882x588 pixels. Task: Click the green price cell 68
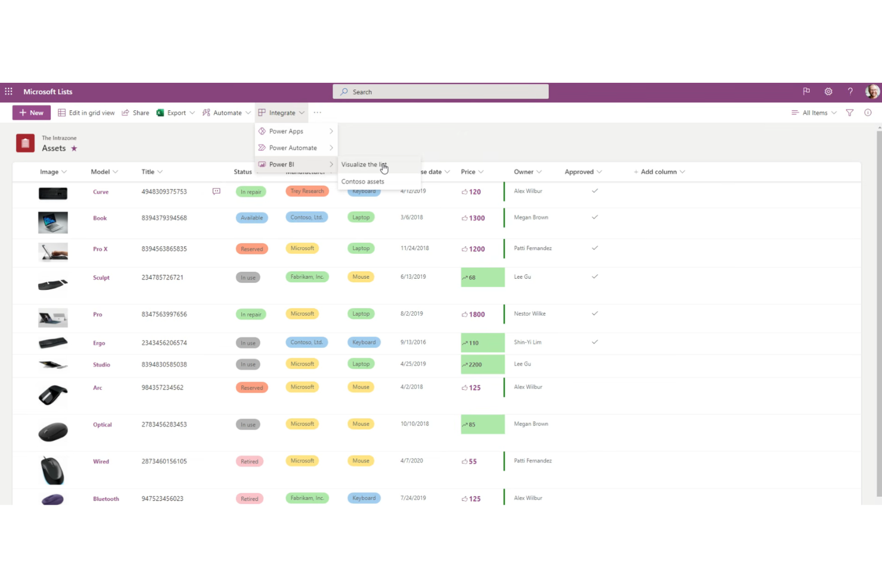pyautogui.click(x=483, y=278)
